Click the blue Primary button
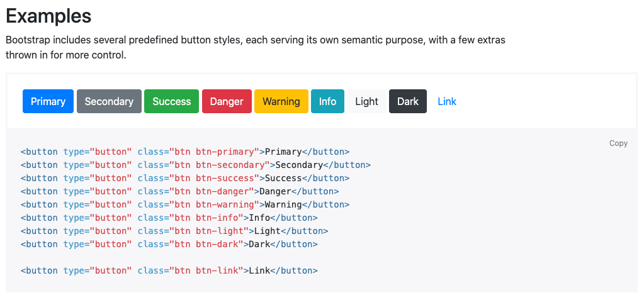 point(48,101)
